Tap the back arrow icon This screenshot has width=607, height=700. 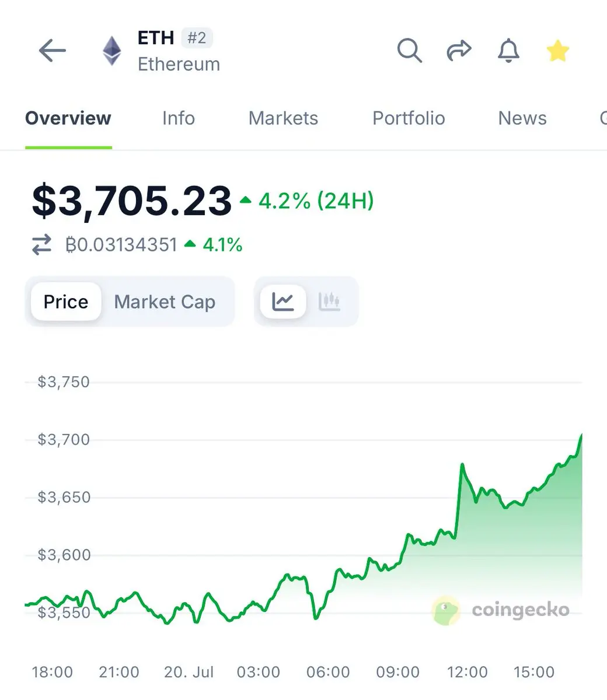point(53,51)
